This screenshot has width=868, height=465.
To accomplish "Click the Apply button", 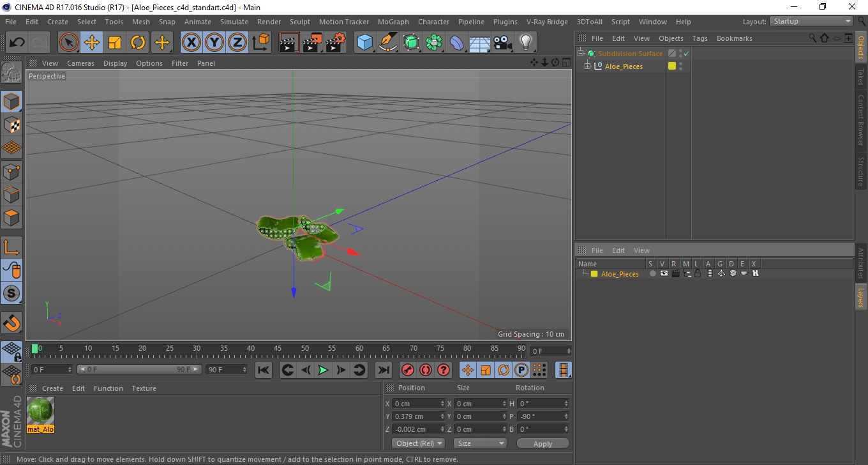I will coord(542,443).
